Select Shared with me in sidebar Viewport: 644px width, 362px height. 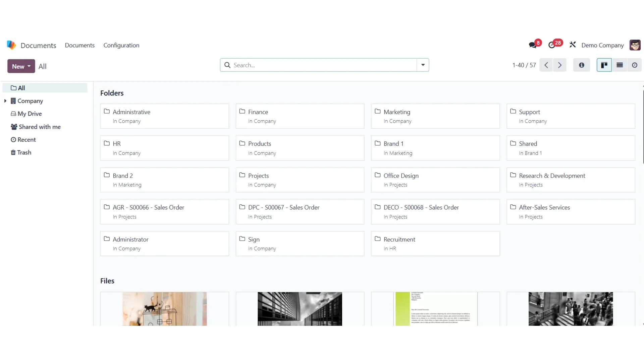pos(36,127)
